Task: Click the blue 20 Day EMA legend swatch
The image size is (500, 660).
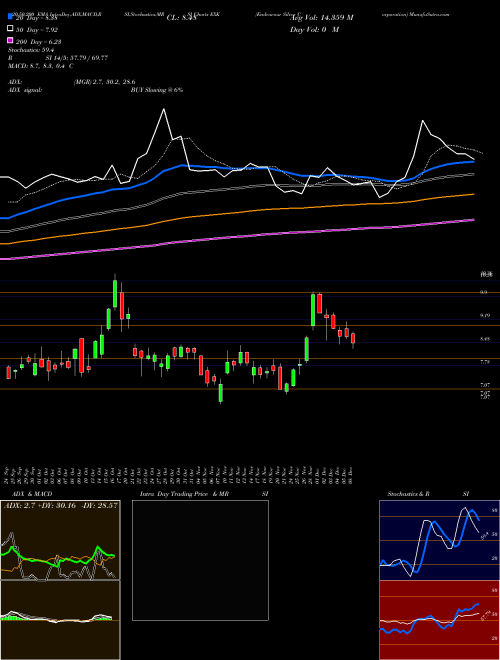Action: pyautogui.click(x=10, y=17)
